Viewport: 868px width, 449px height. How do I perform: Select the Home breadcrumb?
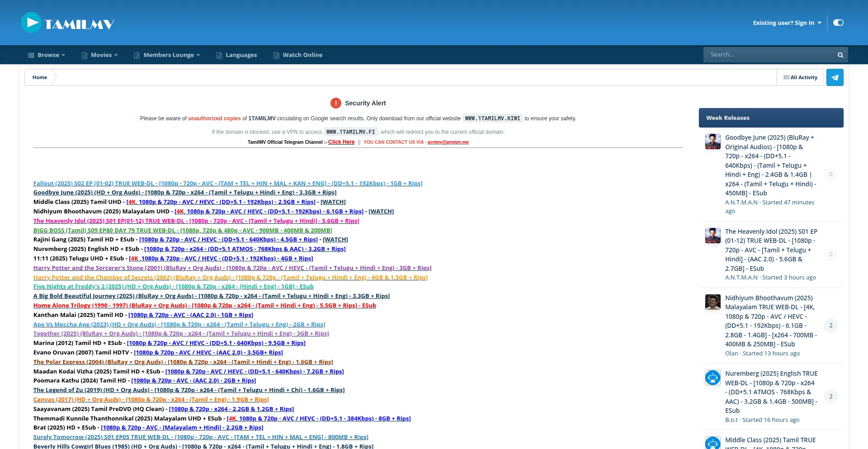point(40,77)
